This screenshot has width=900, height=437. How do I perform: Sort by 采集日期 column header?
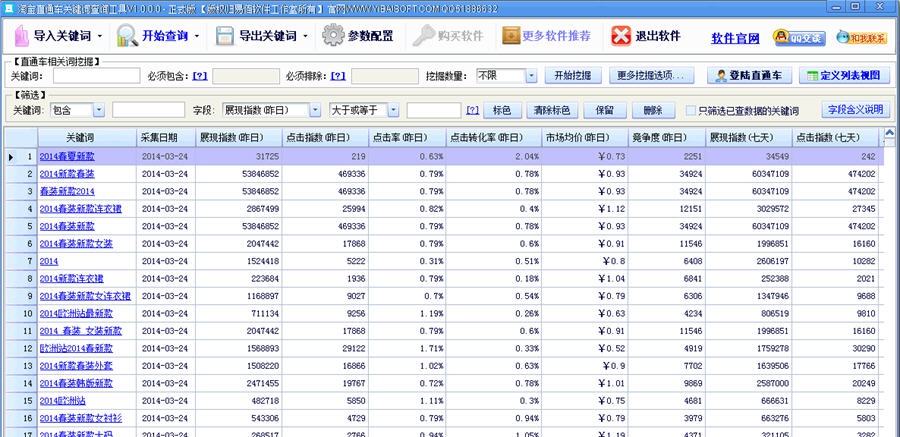pyautogui.click(x=166, y=138)
